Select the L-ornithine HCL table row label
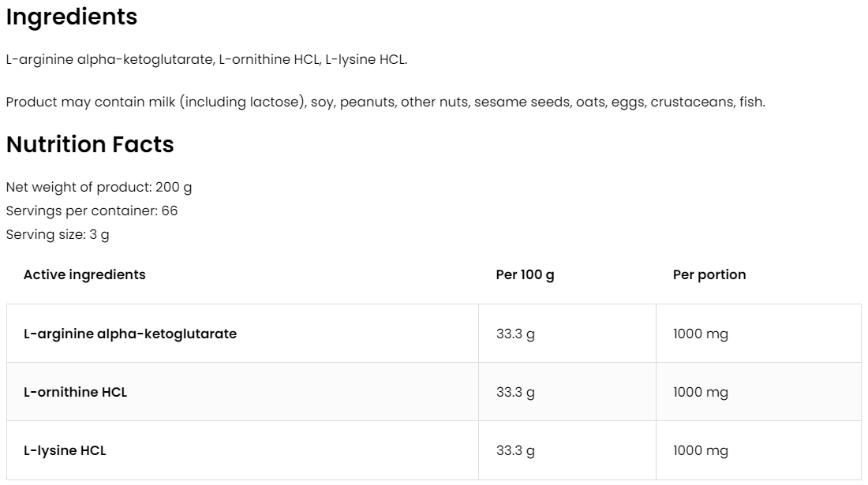 pos(75,392)
